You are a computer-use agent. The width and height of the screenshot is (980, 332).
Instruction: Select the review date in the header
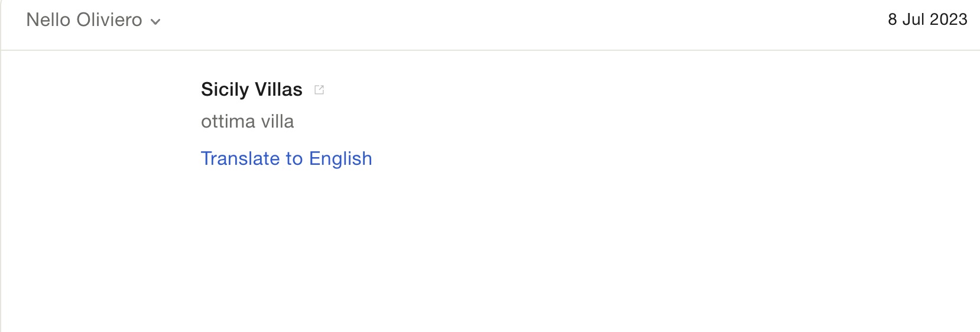(x=927, y=19)
